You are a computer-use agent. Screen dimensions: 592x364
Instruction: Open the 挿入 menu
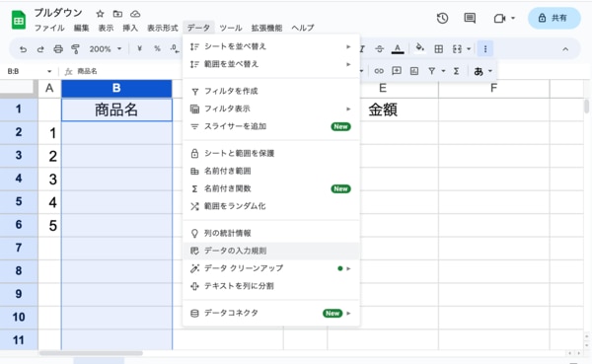tap(130, 28)
